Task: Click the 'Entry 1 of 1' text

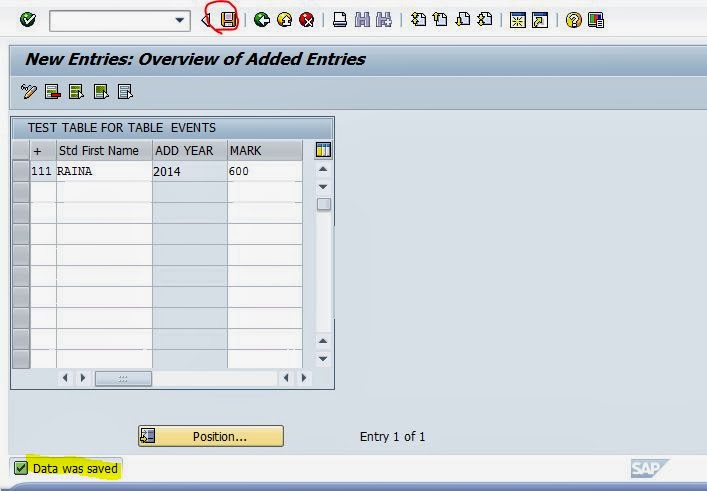Action: coord(392,436)
